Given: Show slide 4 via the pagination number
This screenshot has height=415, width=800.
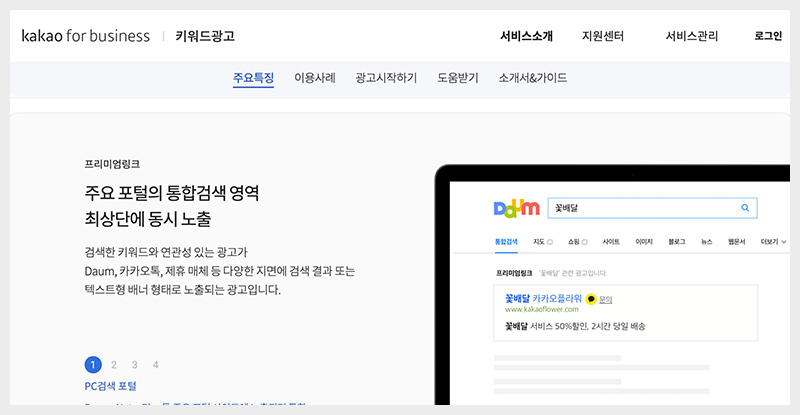Looking at the screenshot, I should tap(156, 365).
